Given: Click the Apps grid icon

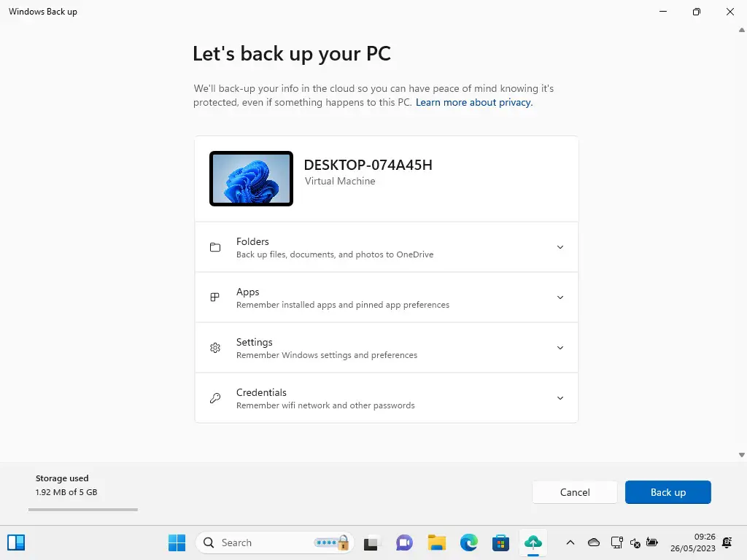Looking at the screenshot, I should [x=215, y=297].
